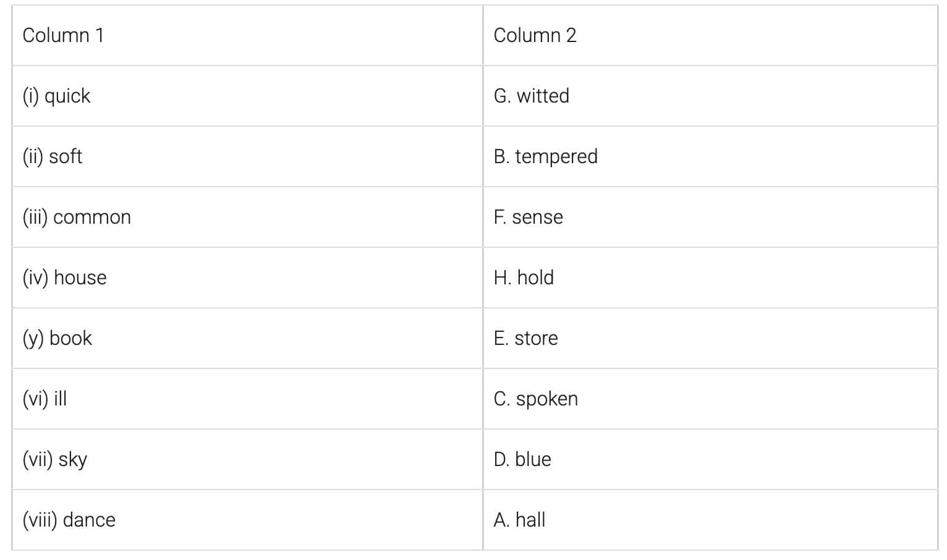947x560 pixels.
Task: Click the "(ii) soft" entry
Action: click(53, 156)
